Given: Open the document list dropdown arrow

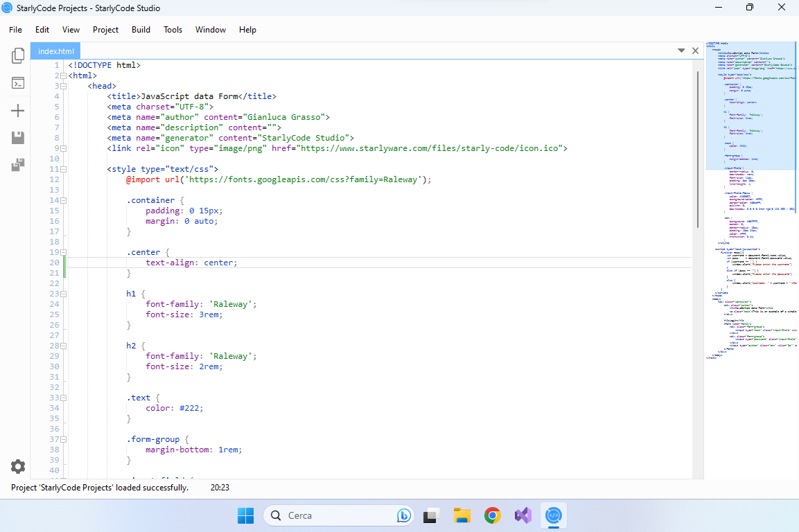Looking at the screenshot, I should tap(681, 51).
